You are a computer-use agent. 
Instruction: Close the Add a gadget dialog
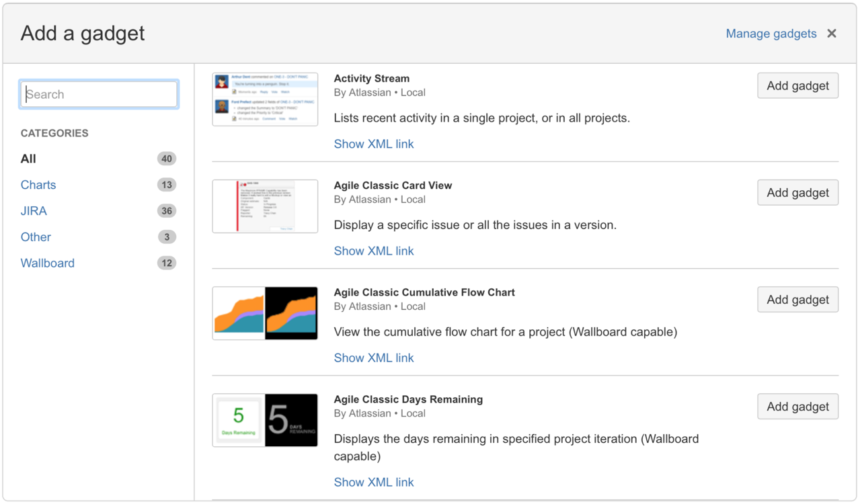[832, 33]
